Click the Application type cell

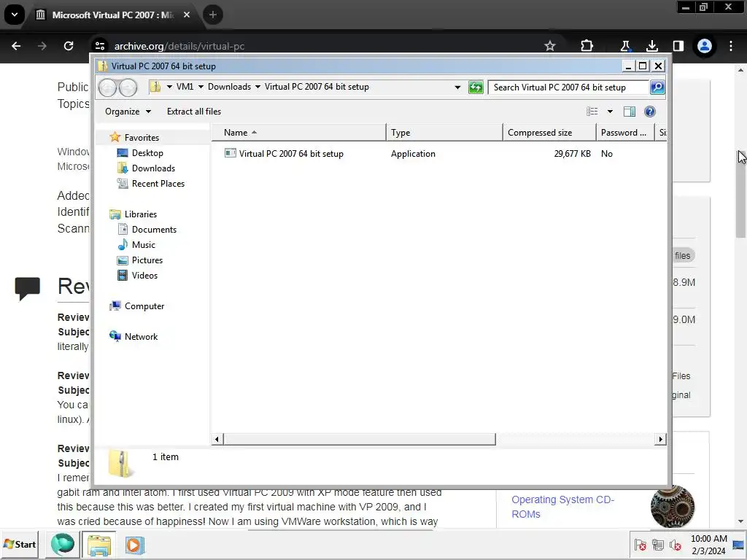[413, 154]
